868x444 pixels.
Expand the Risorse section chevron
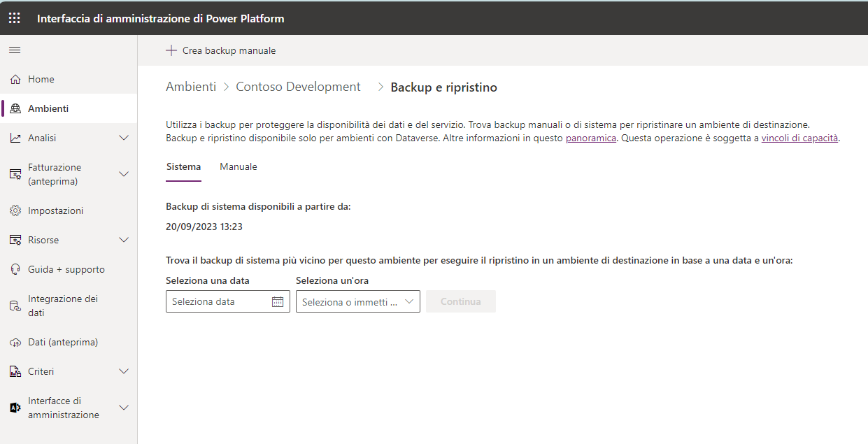tap(124, 240)
